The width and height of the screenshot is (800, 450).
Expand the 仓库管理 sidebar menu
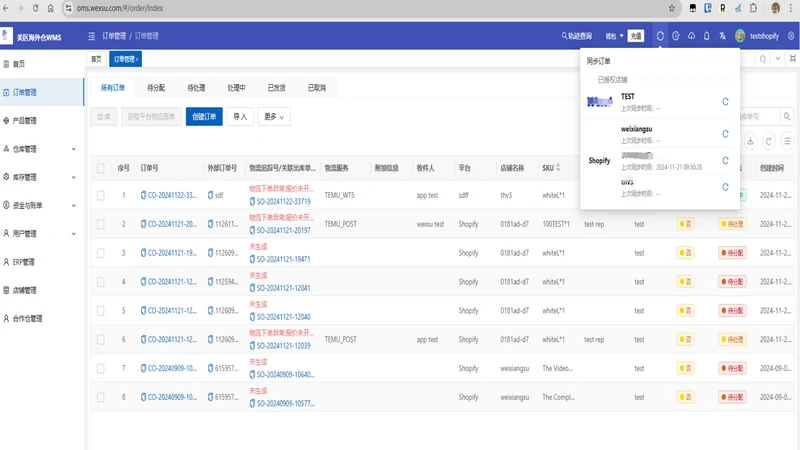pos(41,149)
